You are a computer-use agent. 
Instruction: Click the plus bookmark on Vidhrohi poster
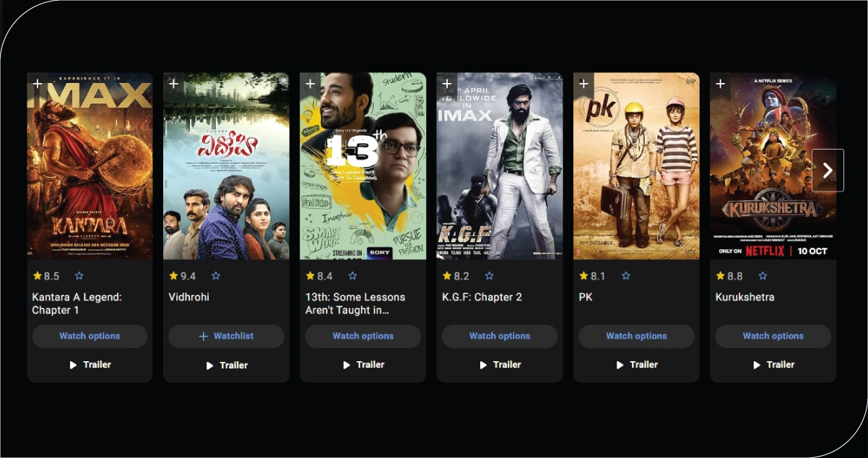click(174, 85)
